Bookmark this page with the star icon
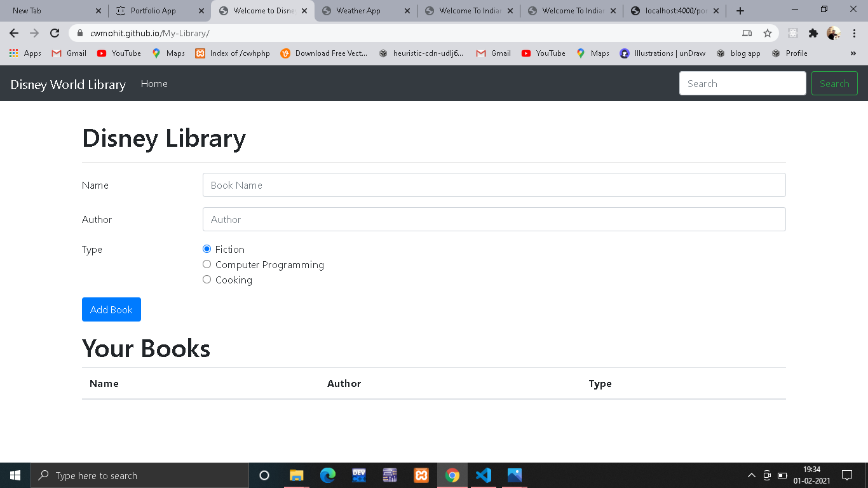Image resolution: width=868 pixels, height=488 pixels. [768, 33]
